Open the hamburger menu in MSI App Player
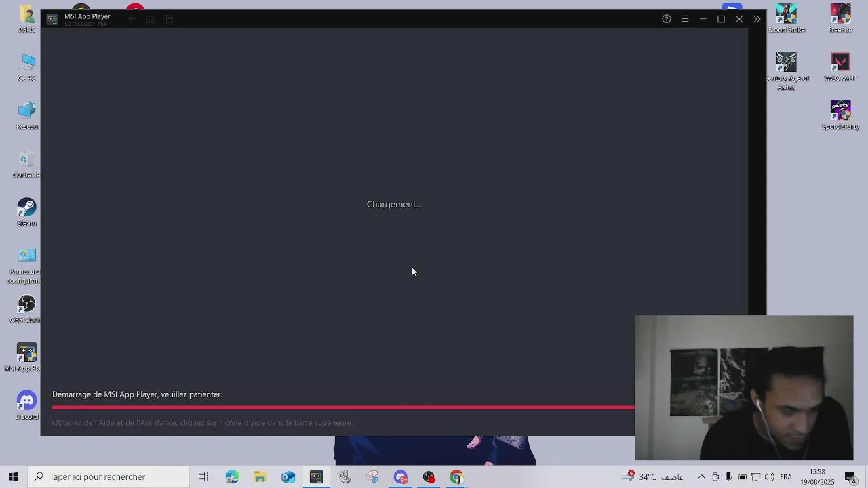The width and height of the screenshot is (868, 488). 685,19
